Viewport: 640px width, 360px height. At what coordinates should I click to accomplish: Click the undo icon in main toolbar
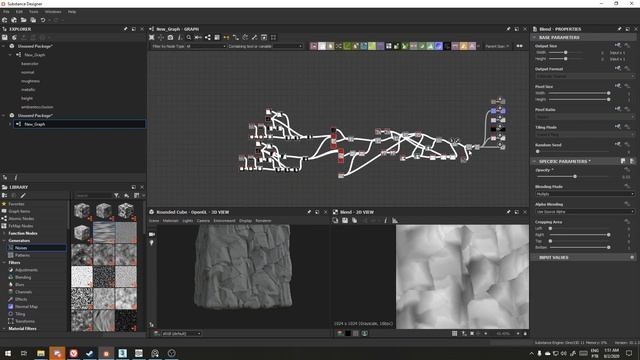(x=42, y=20)
